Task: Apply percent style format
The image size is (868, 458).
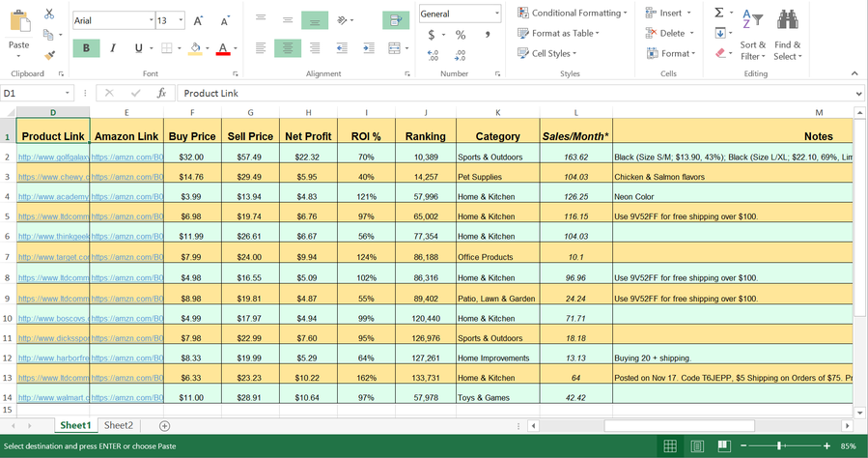Action: pos(461,35)
